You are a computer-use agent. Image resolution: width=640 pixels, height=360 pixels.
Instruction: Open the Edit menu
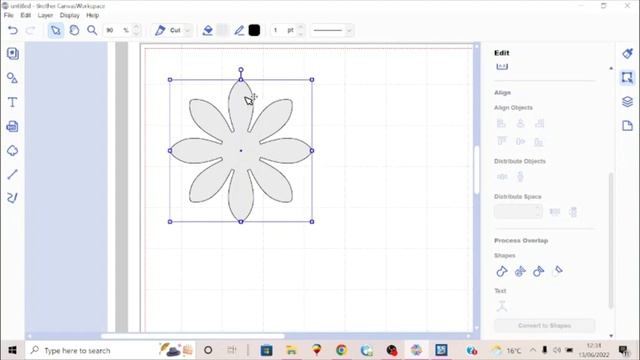coord(26,15)
